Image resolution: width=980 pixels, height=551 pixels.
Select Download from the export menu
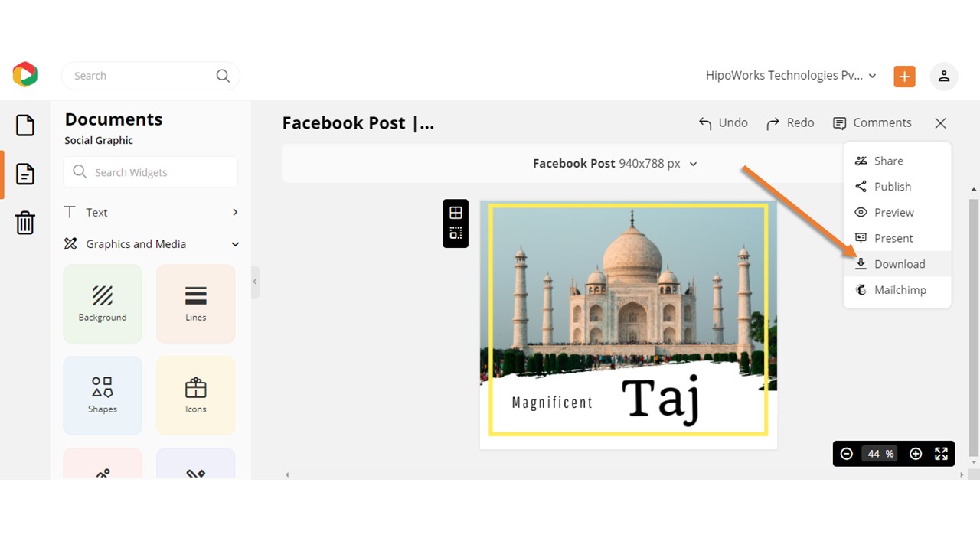click(x=899, y=263)
